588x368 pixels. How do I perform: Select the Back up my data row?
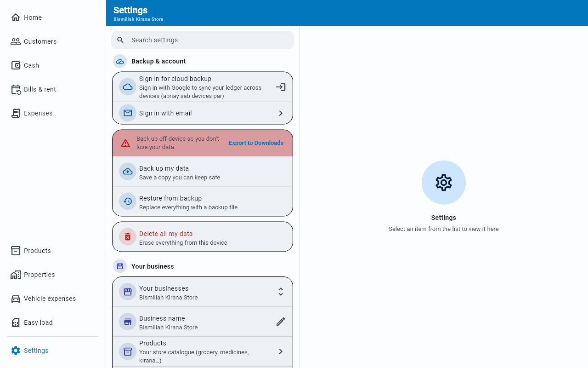coord(203,172)
